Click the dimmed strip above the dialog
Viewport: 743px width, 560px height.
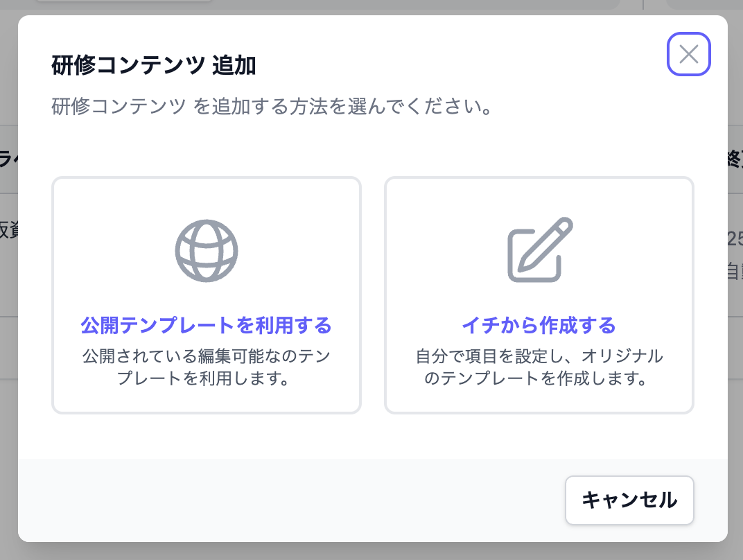[x=332, y=7]
